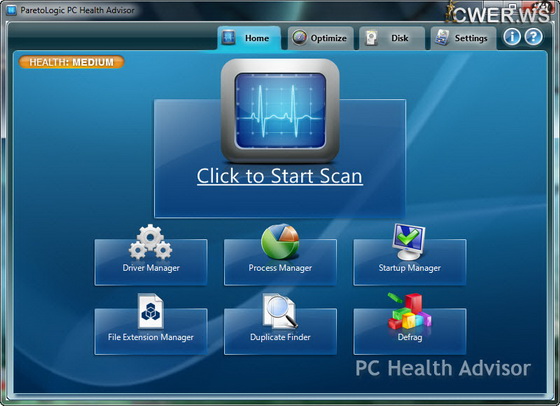Launch the Defrag button

pos(410,331)
